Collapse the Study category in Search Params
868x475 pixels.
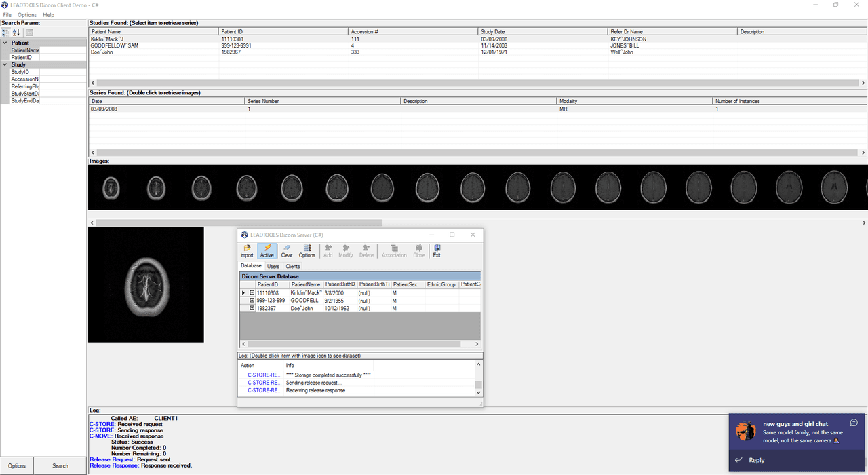(x=5, y=64)
